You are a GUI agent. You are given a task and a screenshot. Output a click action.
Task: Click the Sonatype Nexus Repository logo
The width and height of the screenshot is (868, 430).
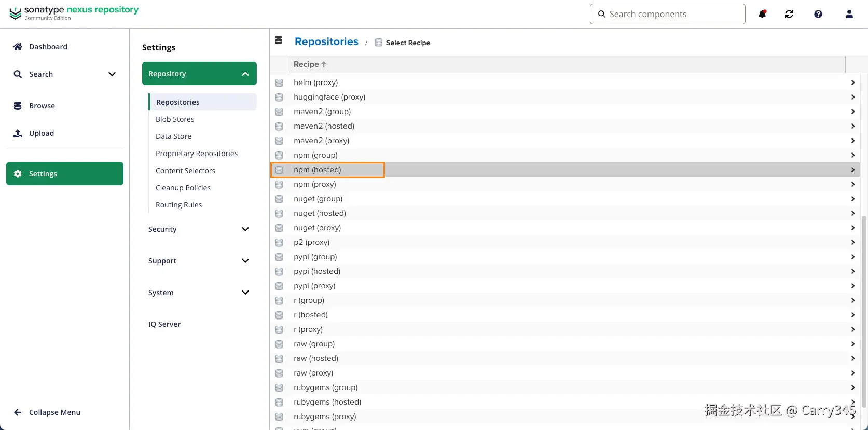74,13
